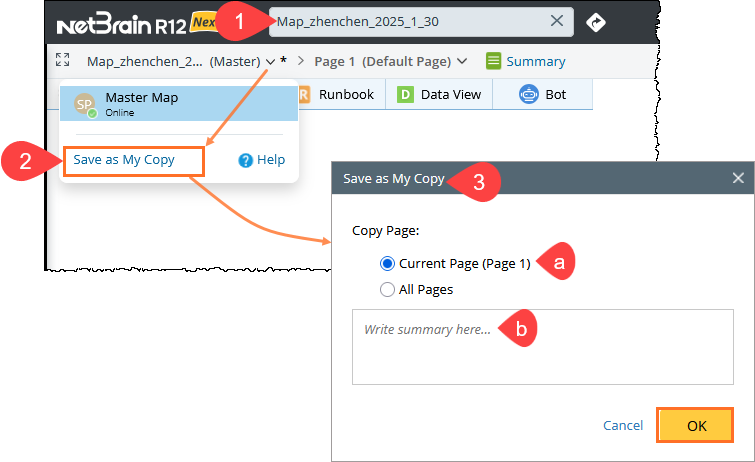This screenshot has width=755, height=462.
Task: Toggle fullscreen expand icon
Action: click(x=62, y=60)
